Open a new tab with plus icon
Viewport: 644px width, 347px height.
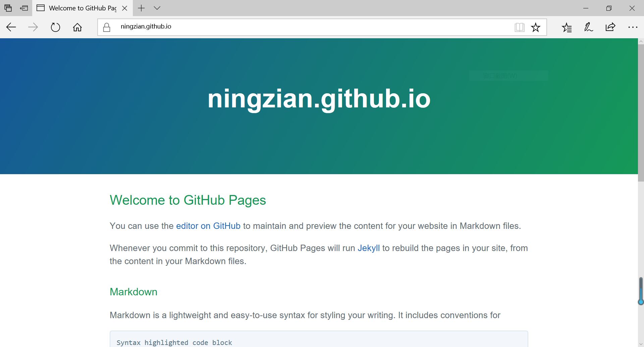pos(141,8)
